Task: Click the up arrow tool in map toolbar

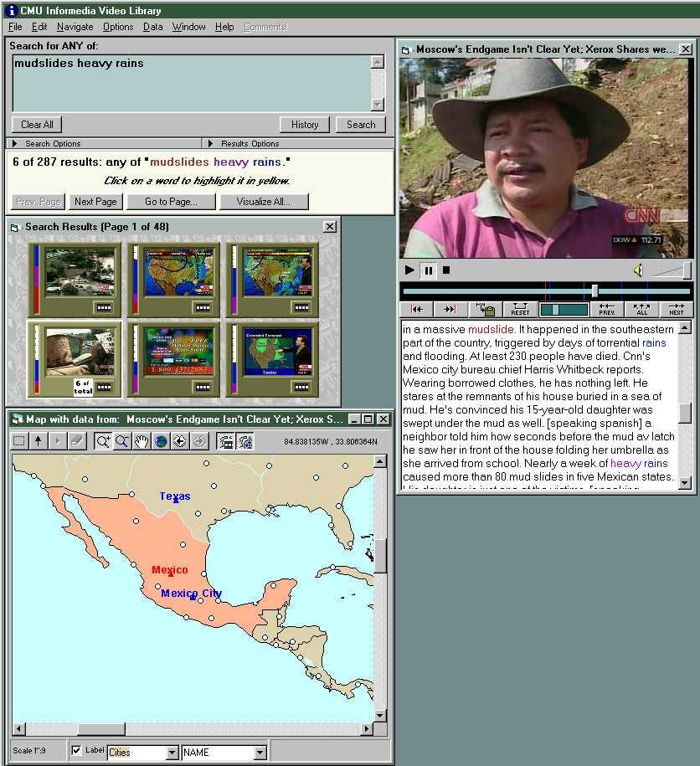Action: click(x=39, y=441)
